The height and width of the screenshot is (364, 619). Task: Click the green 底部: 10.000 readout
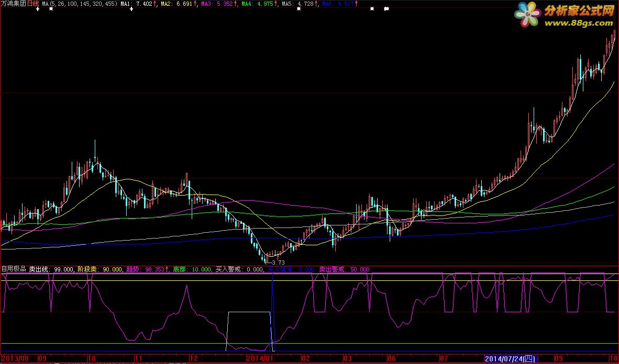pyautogui.click(x=192, y=269)
